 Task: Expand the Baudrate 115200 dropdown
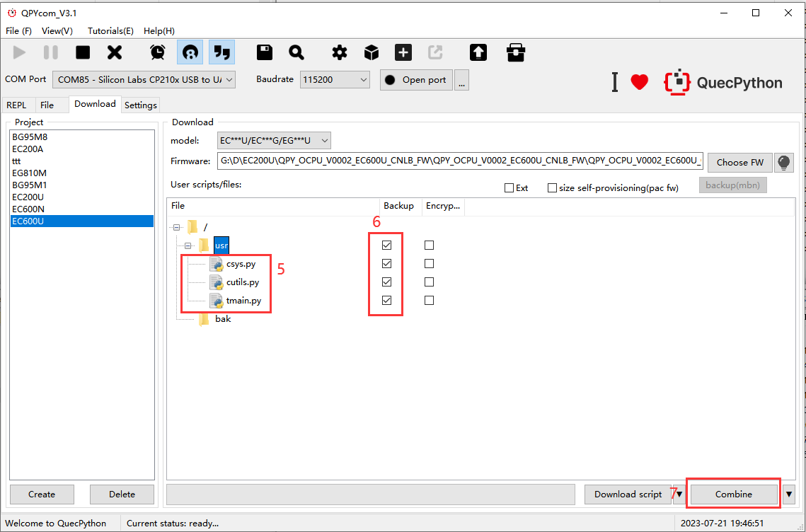point(335,80)
